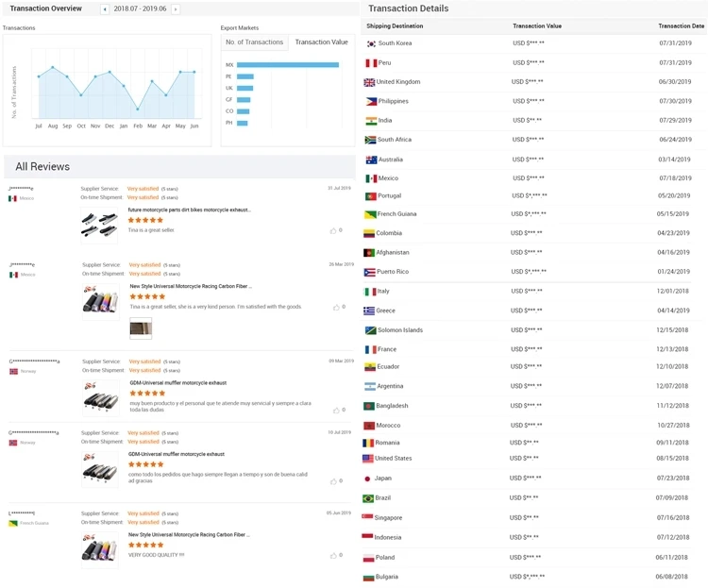Open product thumbnail in the 31 Jul 2019 review
Viewport: 708px width, 588px height.
(99, 224)
